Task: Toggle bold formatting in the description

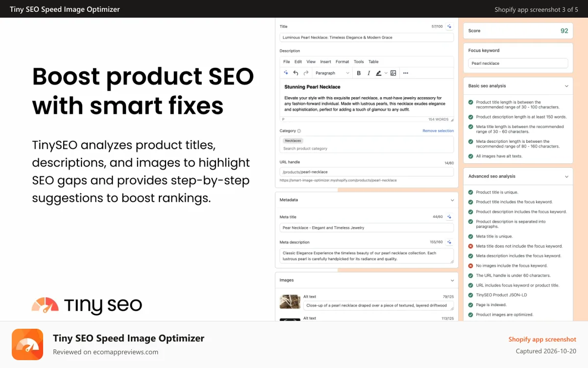Action: tap(359, 73)
